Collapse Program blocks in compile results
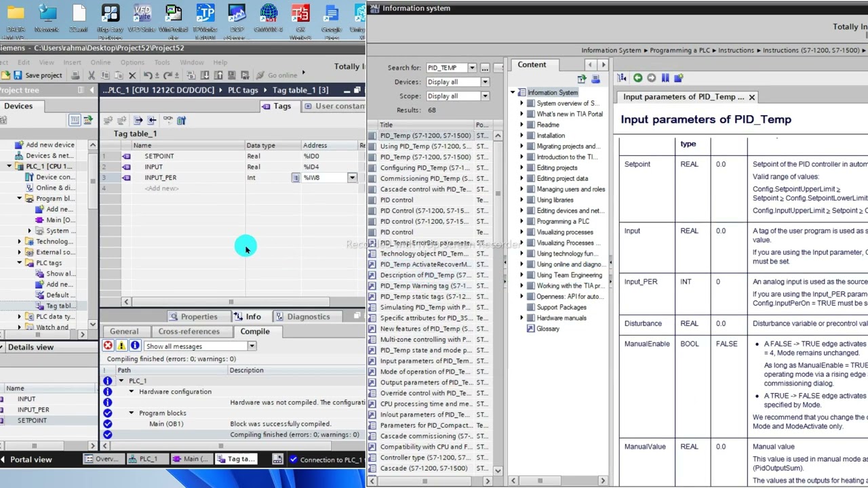This screenshot has height=488, width=868. (x=132, y=413)
